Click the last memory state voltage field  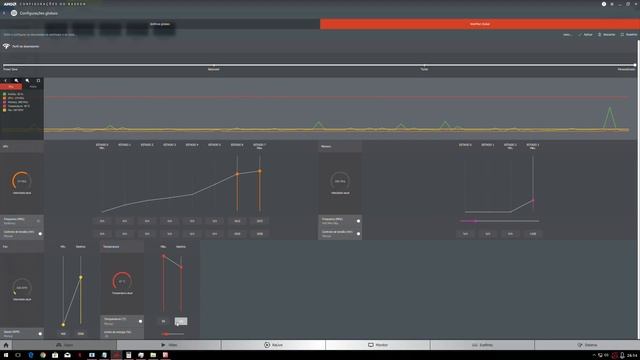pyautogui.click(x=533, y=234)
